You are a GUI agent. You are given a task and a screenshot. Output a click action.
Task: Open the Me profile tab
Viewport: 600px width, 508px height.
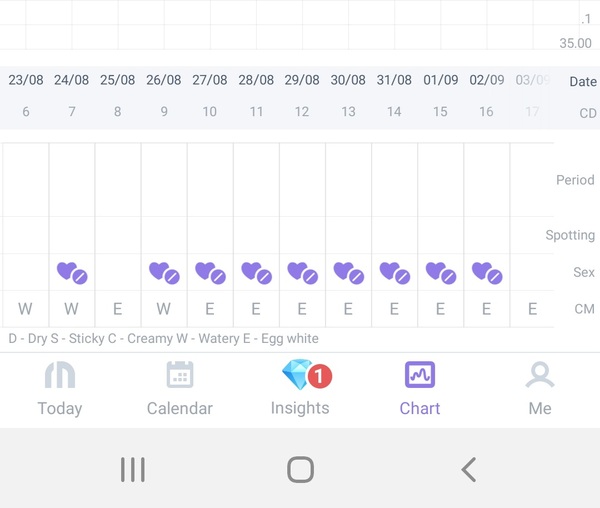coord(540,389)
